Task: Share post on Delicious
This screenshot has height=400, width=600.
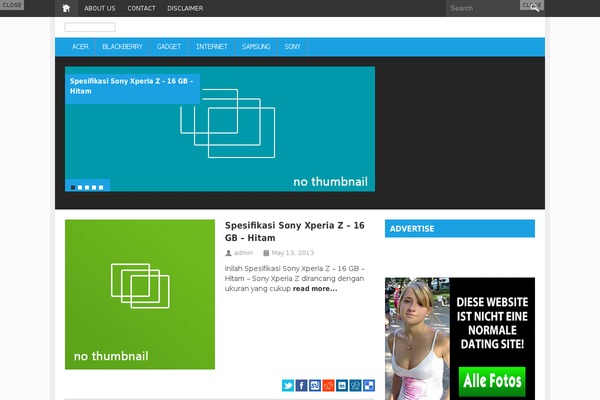Action: point(368,385)
